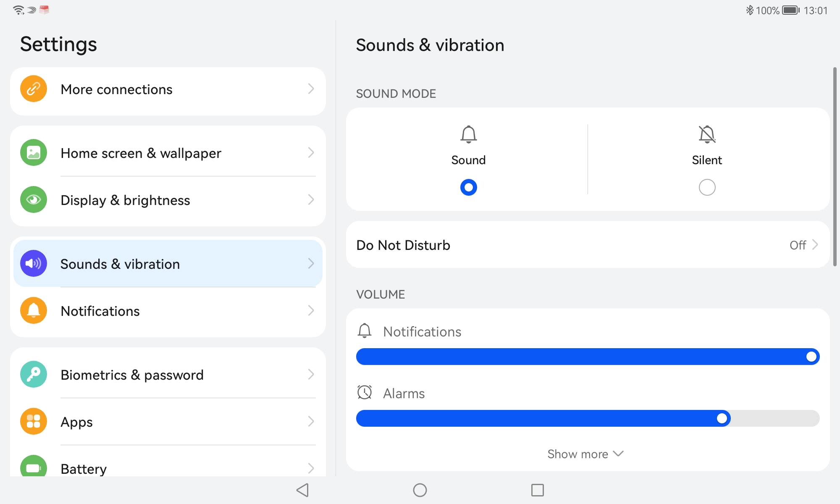Open Do Not Disturb via its chevron
840x504 pixels.
pyautogui.click(x=815, y=245)
